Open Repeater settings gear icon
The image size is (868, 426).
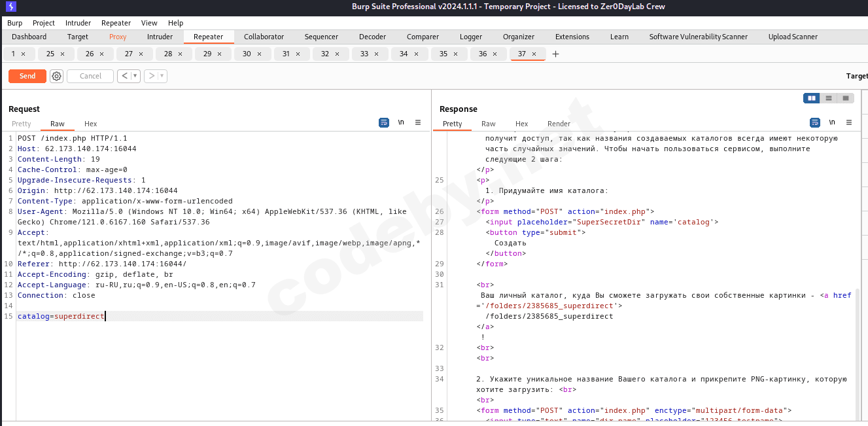click(x=57, y=76)
